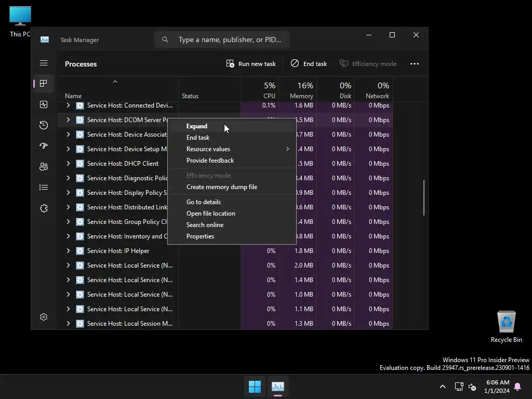This screenshot has width=532, height=399.
Task: Select Provide feedback from context menu
Action: tap(232, 161)
